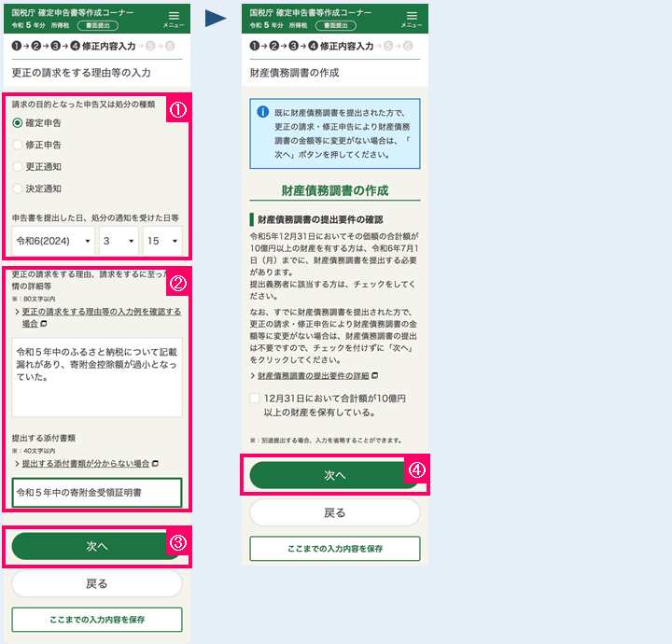Click the 寄附金受領証明書 attachment input field
This screenshot has width=672, height=644.
tap(97, 492)
